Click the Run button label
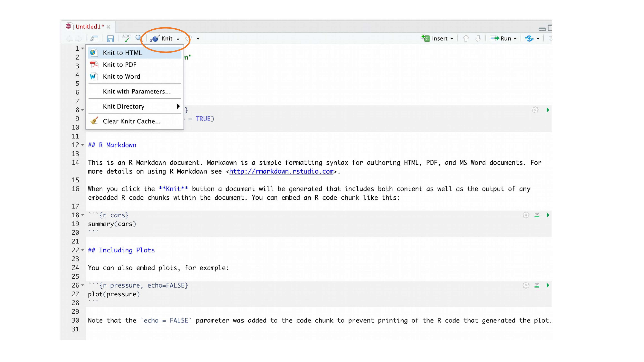Image resolution: width=644 pixels, height=362 pixels. (x=506, y=38)
